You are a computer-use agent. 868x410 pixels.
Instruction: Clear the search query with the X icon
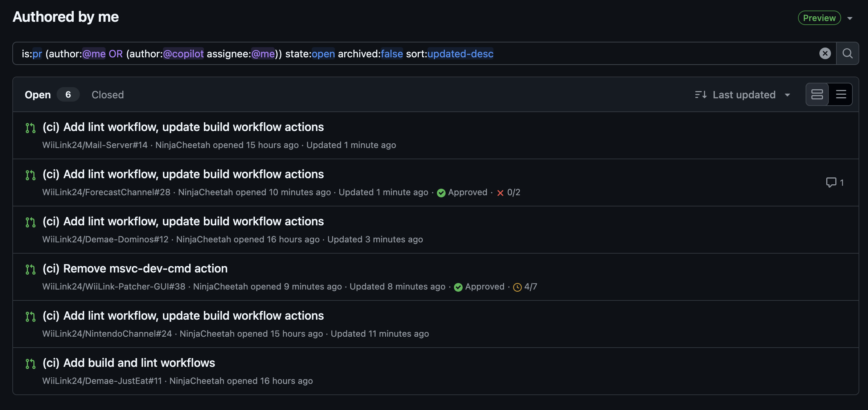pos(825,53)
